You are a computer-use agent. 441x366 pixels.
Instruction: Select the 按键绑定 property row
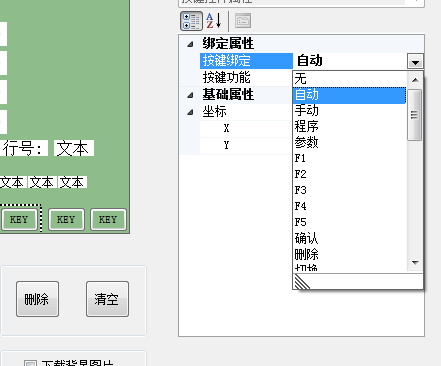[246, 61]
